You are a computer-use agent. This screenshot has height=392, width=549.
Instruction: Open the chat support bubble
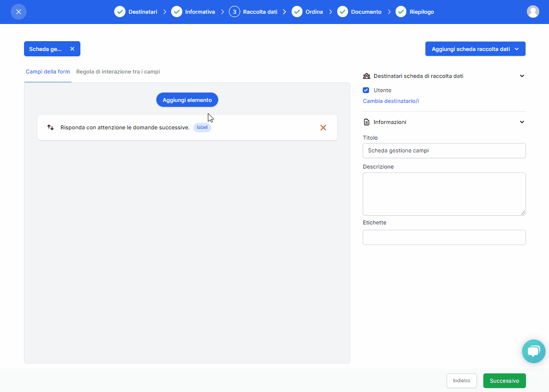coord(534,351)
